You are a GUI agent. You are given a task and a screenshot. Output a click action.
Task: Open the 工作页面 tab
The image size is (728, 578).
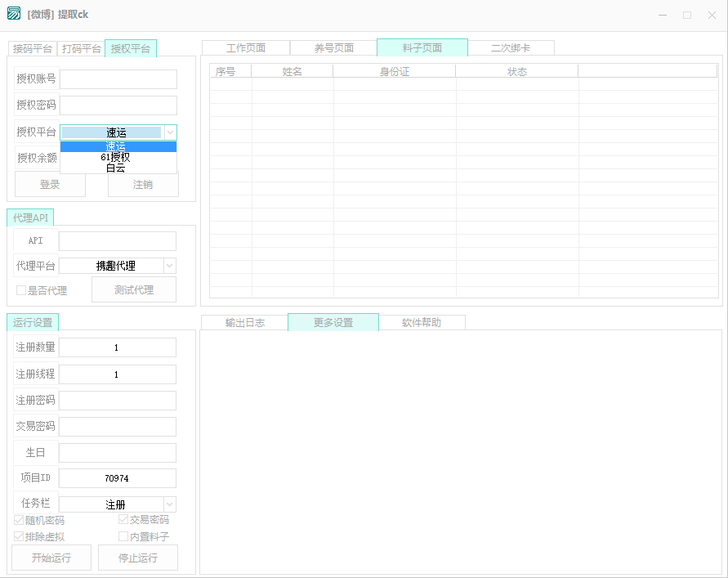246,48
